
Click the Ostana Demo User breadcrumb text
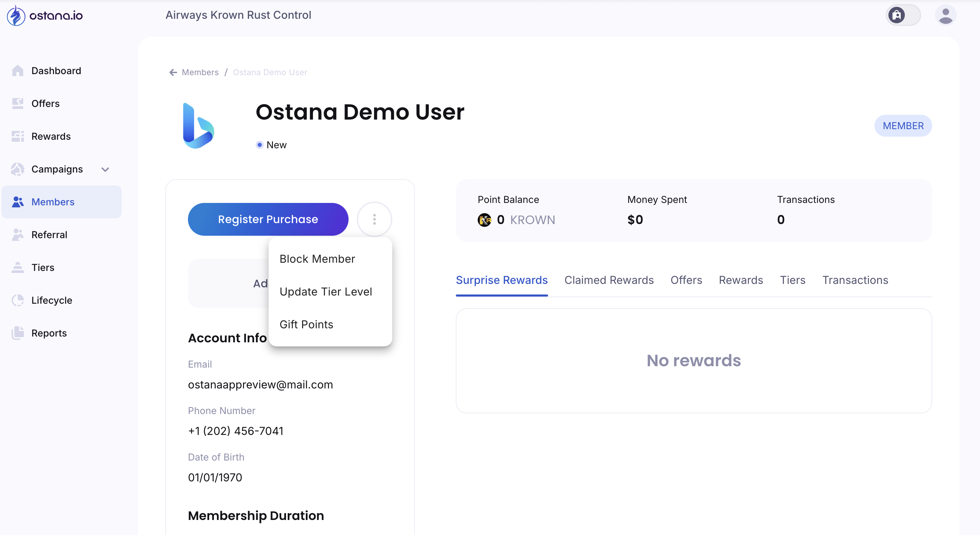(270, 72)
